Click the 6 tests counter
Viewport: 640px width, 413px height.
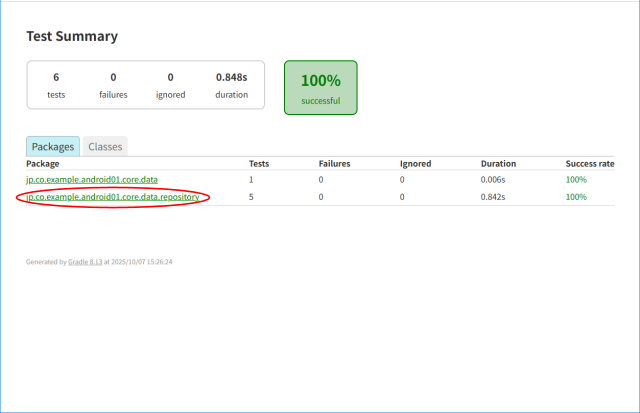pyautogui.click(x=56, y=85)
